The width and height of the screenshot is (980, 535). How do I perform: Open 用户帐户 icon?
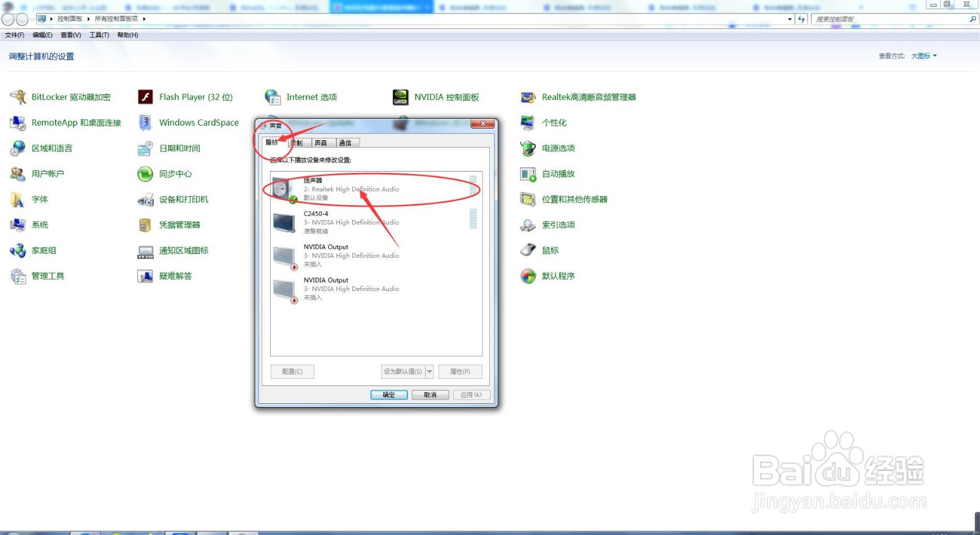pyautogui.click(x=18, y=174)
